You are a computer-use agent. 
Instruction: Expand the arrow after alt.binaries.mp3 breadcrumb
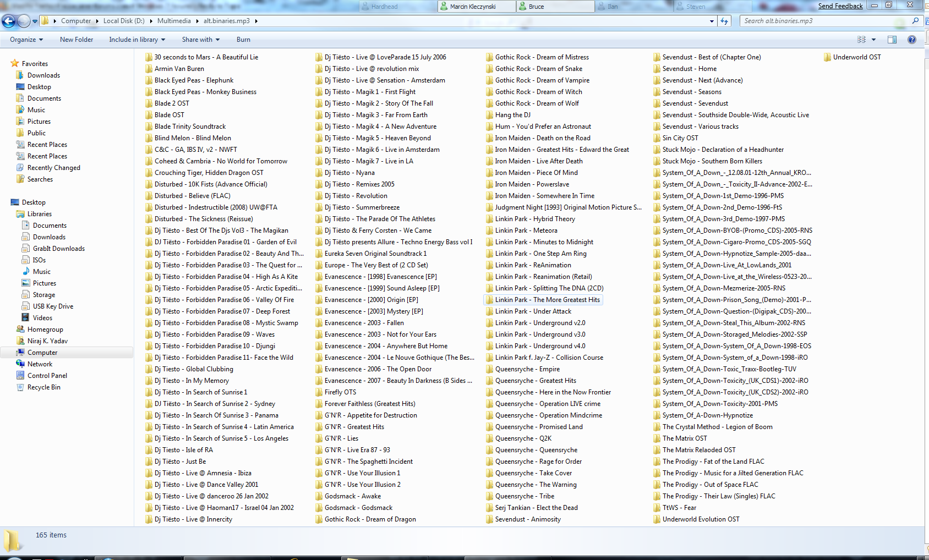pyautogui.click(x=256, y=21)
